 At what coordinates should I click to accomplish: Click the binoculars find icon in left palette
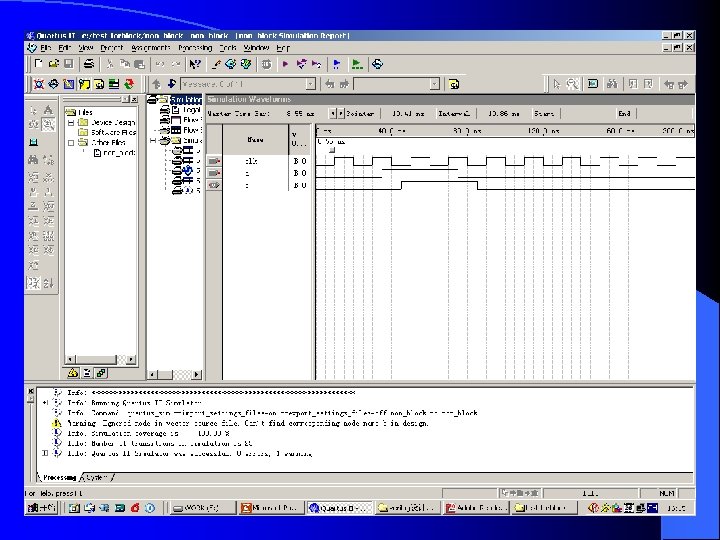point(33,159)
